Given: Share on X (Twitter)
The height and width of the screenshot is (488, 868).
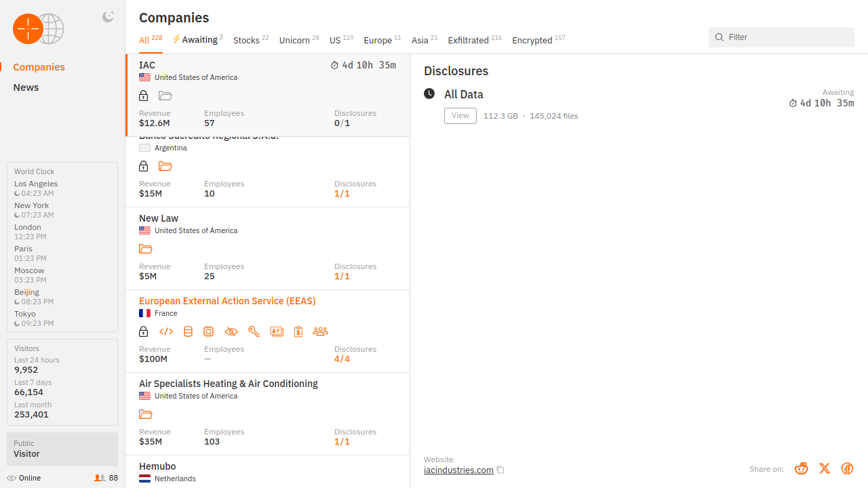Looking at the screenshot, I should coord(825,468).
